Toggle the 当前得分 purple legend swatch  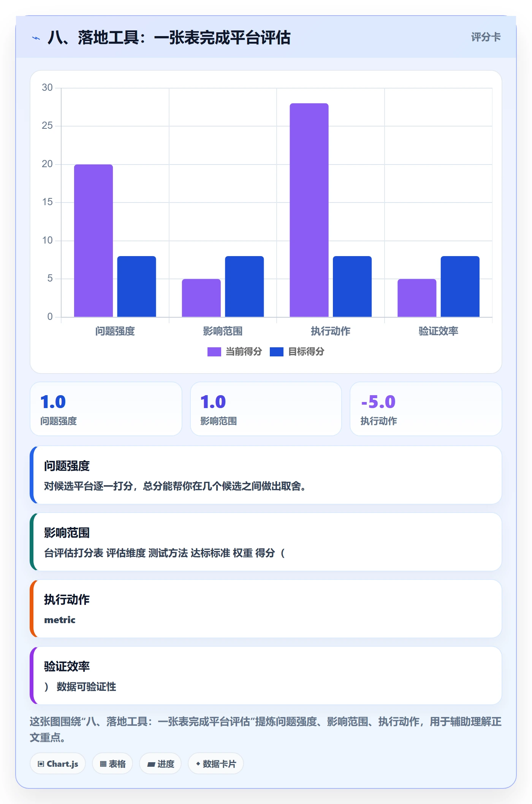coord(214,352)
